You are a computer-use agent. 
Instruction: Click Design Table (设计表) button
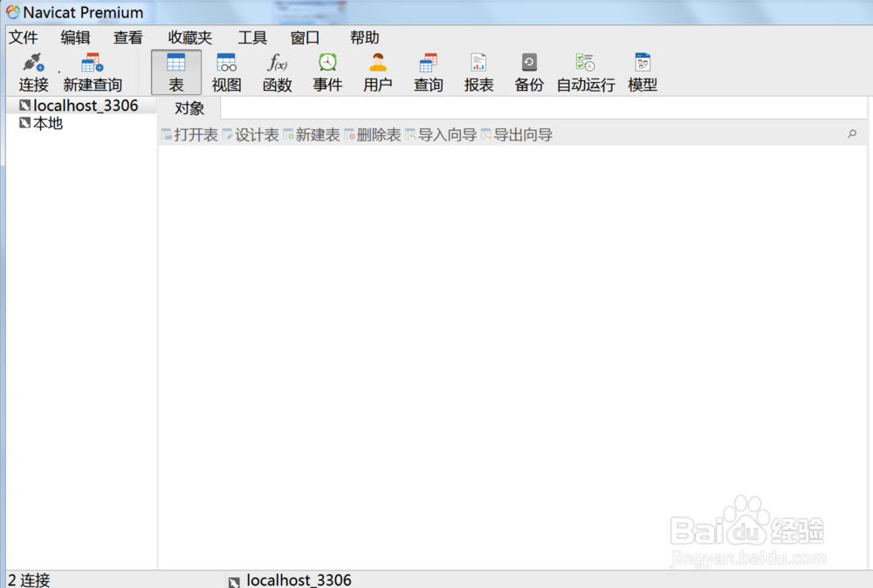tap(251, 134)
